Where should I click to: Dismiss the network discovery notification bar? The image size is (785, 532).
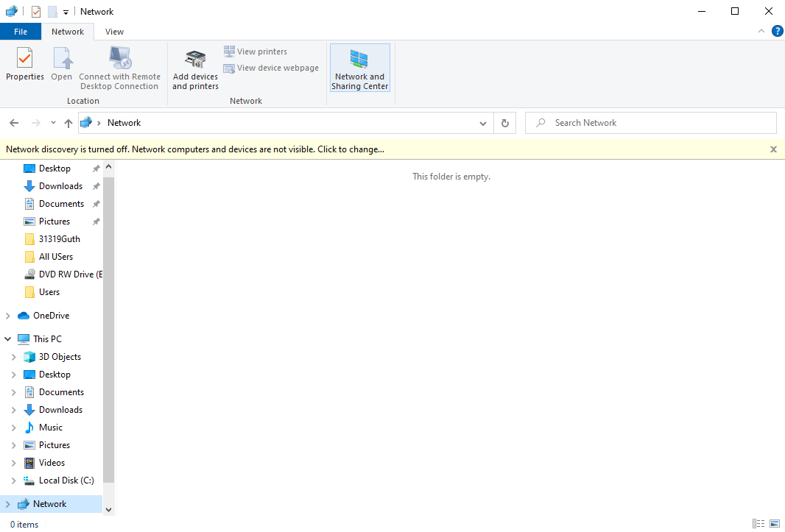tap(773, 149)
